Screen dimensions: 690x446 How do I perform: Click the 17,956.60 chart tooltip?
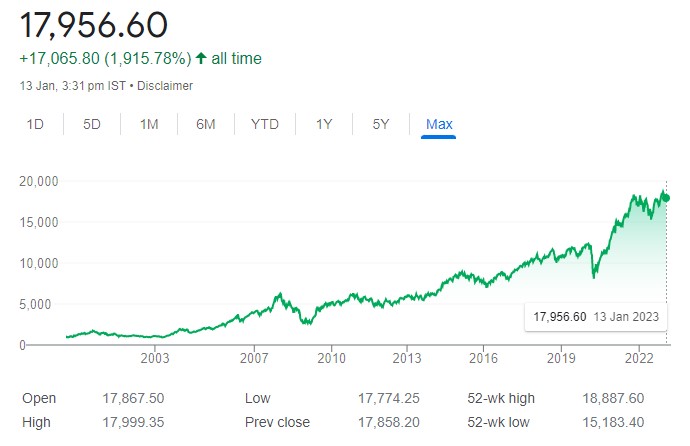pos(596,317)
